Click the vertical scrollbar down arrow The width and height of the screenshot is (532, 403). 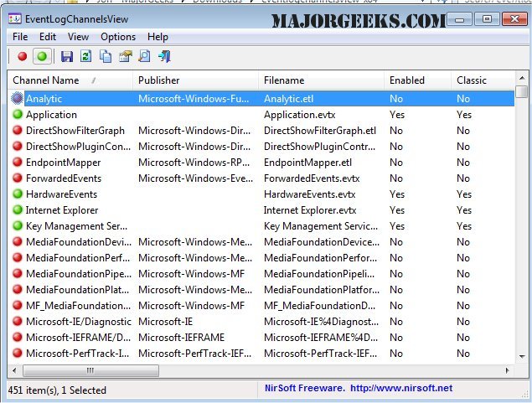[x=521, y=356]
